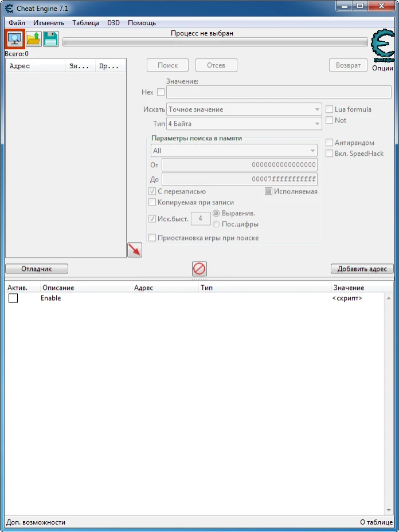399x532 pixels.
Task: Toggle the Not checkbox
Action: tap(329, 120)
